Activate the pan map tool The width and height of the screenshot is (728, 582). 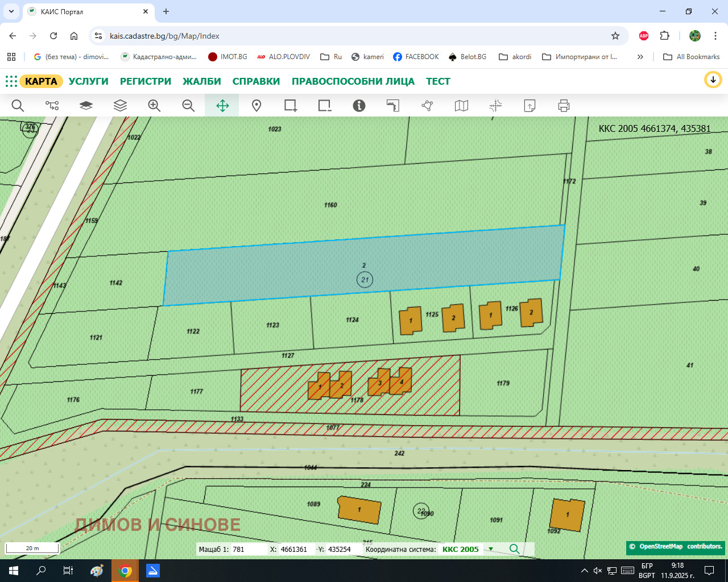tap(222, 106)
